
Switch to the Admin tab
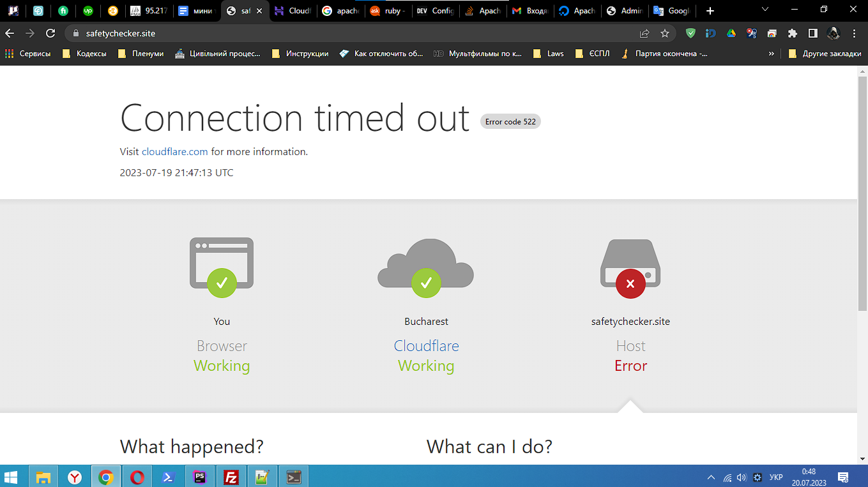(625, 11)
